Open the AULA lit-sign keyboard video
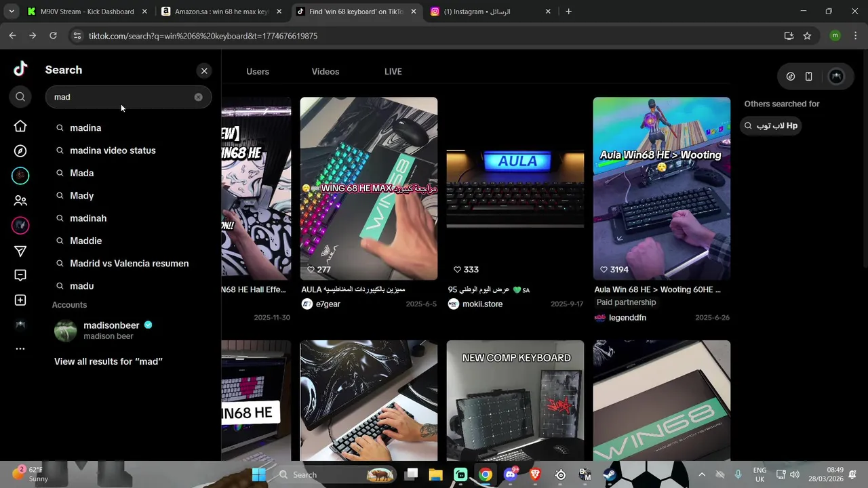This screenshot has height=488, width=868. (515, 188)
